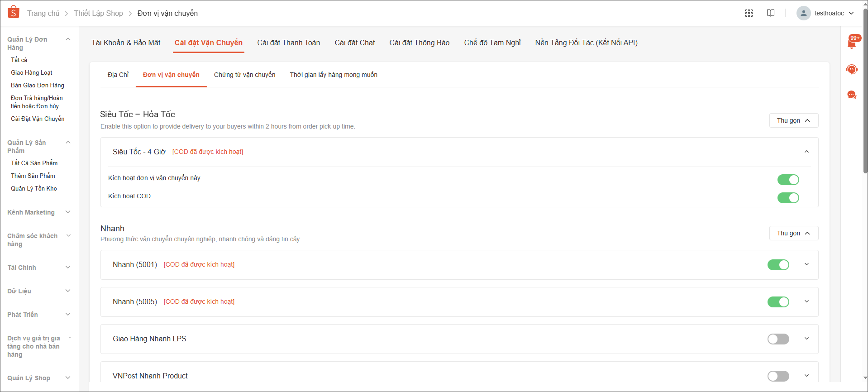
Task: Expand the Nhanh (5005) row details arrow
Action: click(806, 301)
